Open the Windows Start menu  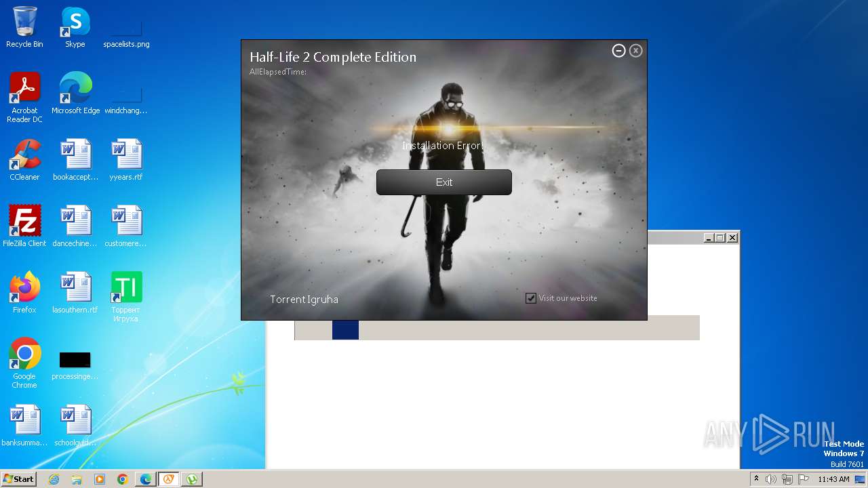click(19, 479)
